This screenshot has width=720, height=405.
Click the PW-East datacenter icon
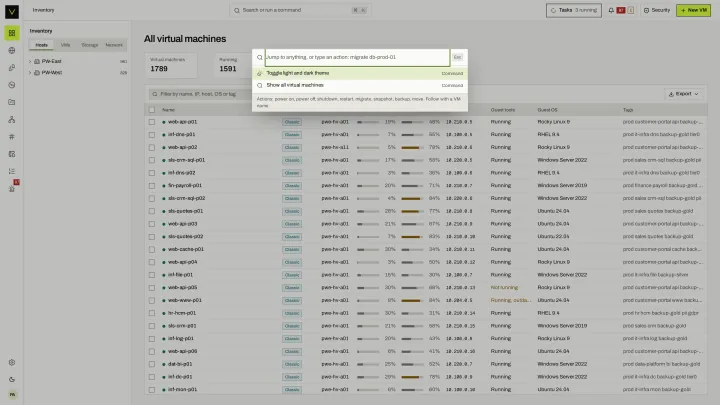click(x=37, y=61)
